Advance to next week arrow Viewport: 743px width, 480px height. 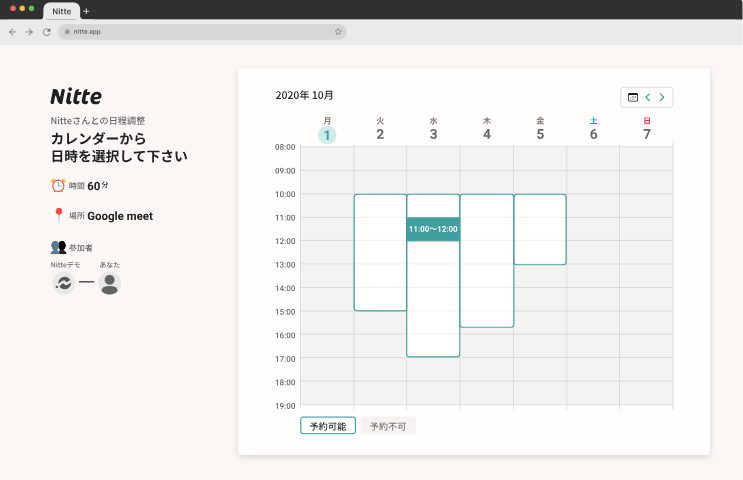point(661,97)
